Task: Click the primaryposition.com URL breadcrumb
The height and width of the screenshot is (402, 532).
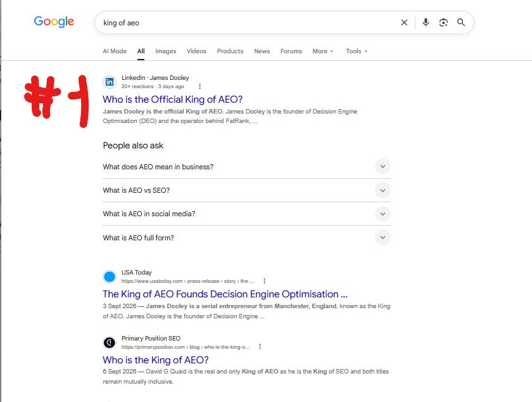Action: (185, 347)
